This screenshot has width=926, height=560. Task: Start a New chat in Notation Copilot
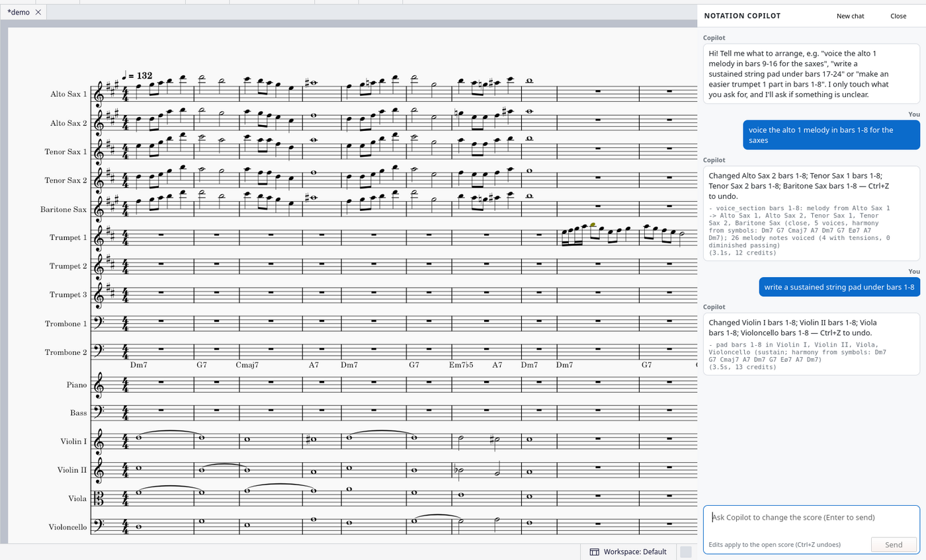tap(850, 16)
